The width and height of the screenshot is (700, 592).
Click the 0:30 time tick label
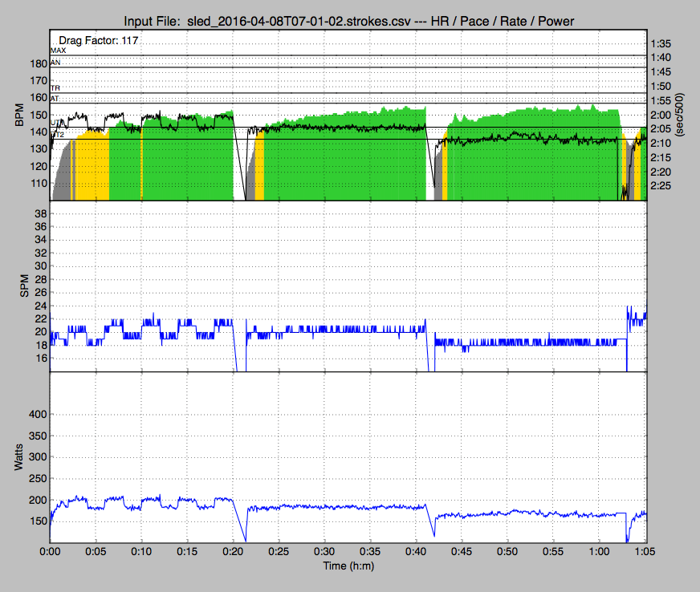click(325, 553)
